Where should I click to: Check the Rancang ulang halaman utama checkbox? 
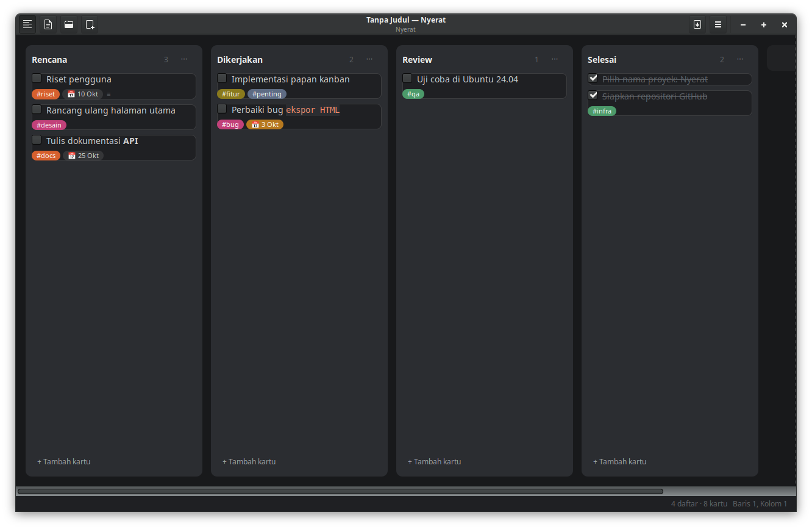point(37,109)
